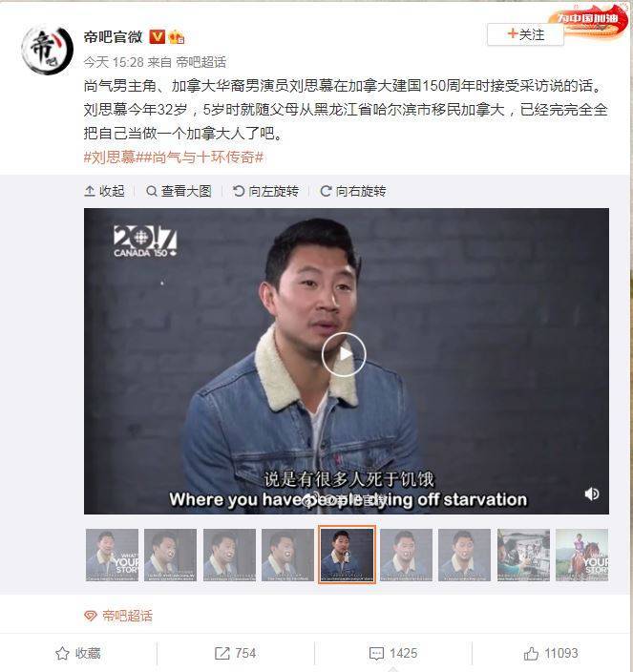Open 查看大图 to view full image
Viewport: 633px width, 672px height.
179,191
